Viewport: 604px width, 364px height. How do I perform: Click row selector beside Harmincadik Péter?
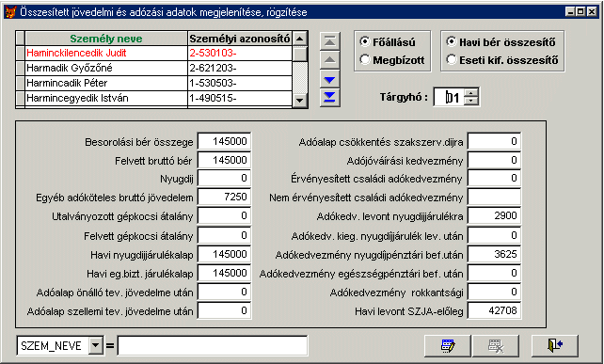click(21, 83)
